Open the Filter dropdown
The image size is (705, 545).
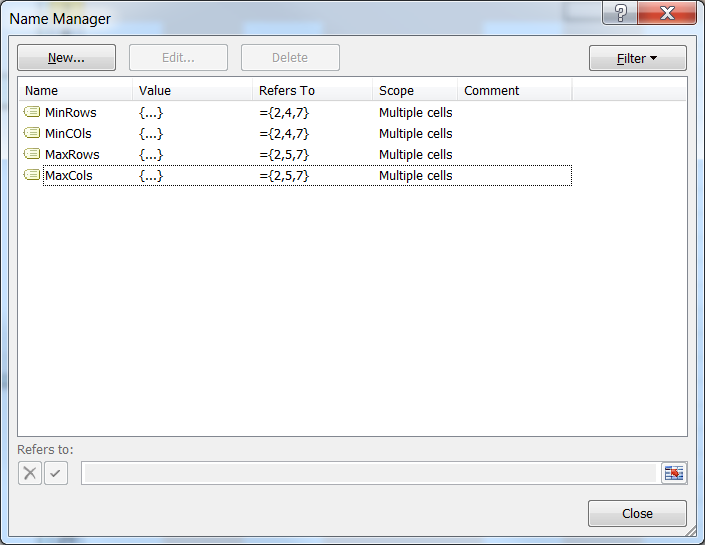(x=637, y=58)
